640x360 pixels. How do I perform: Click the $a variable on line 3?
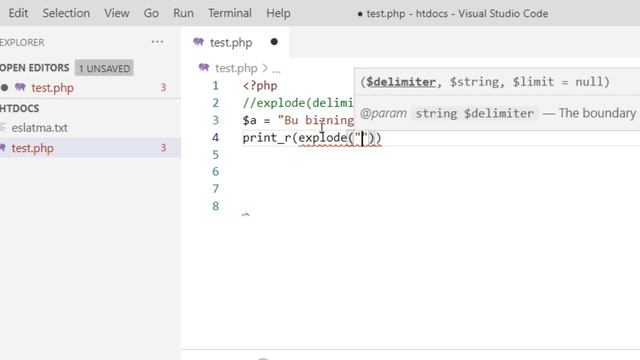(249, 120)
